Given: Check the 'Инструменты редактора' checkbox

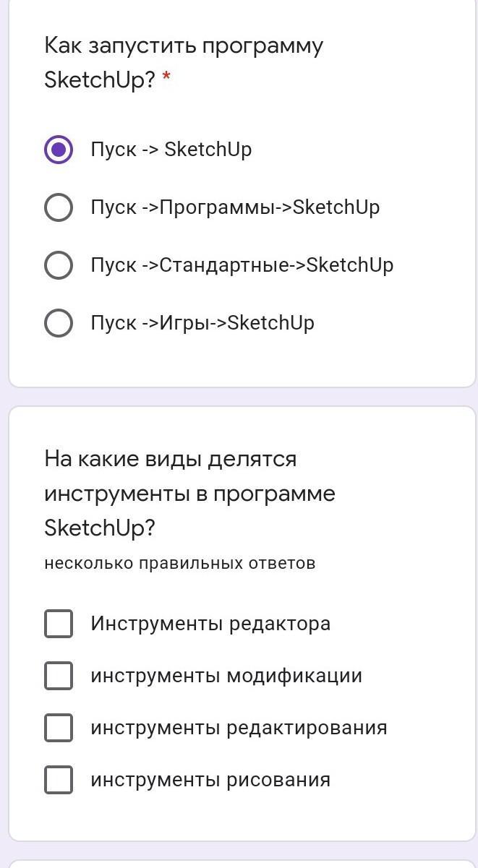Looking at the screenshot, I should (x=59, y=624).
